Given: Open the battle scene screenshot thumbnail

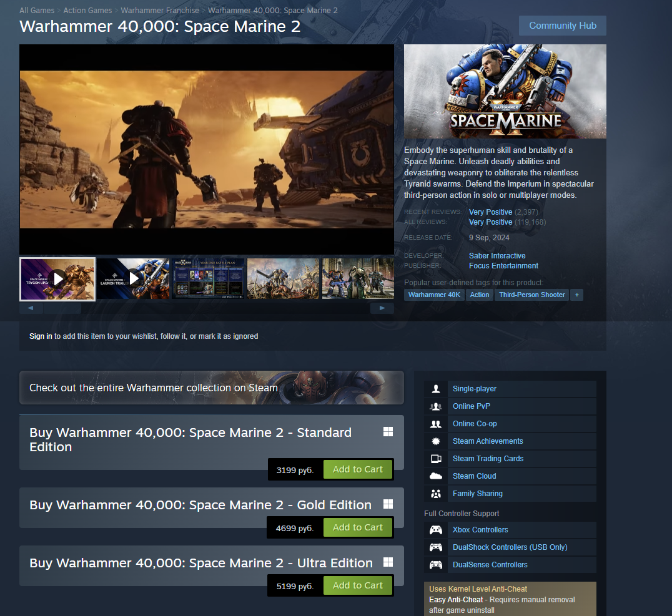Looking at the screenshot, I should coord(284,279).
